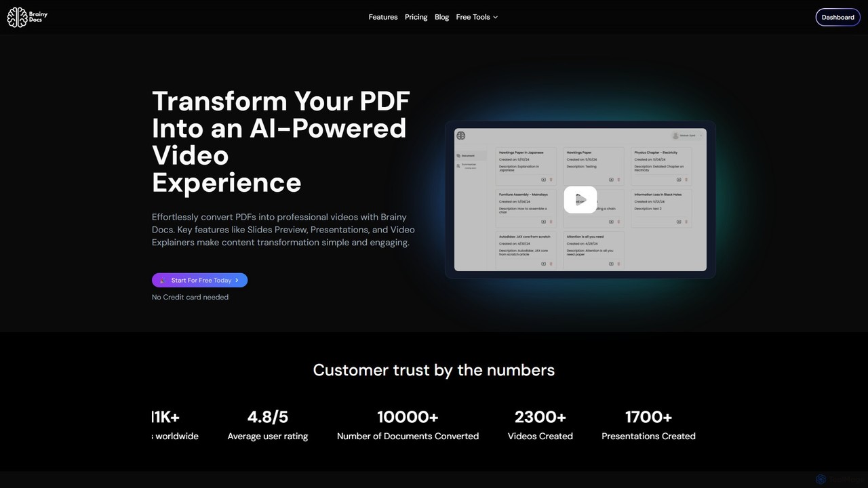Select the "Presentations Created" label
The height and width of the screenshot is (488, 868).
(648, 436)
